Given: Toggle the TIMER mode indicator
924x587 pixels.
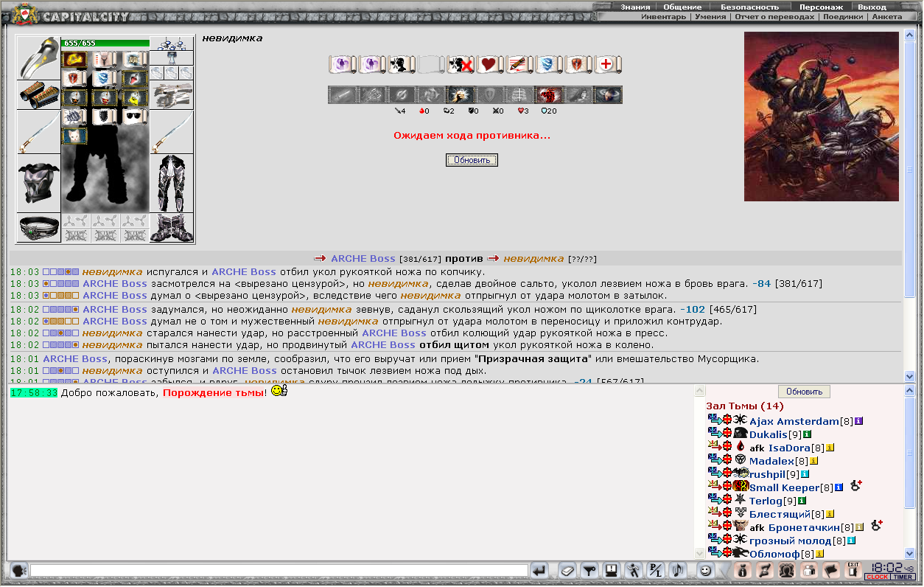Looking at the screenshot, I should [903, 577].
